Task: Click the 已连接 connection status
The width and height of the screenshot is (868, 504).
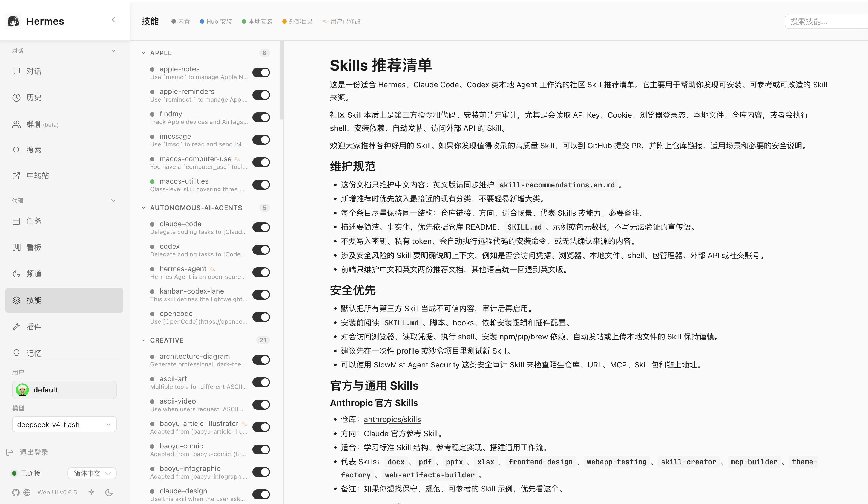Action: pos(26,473)
